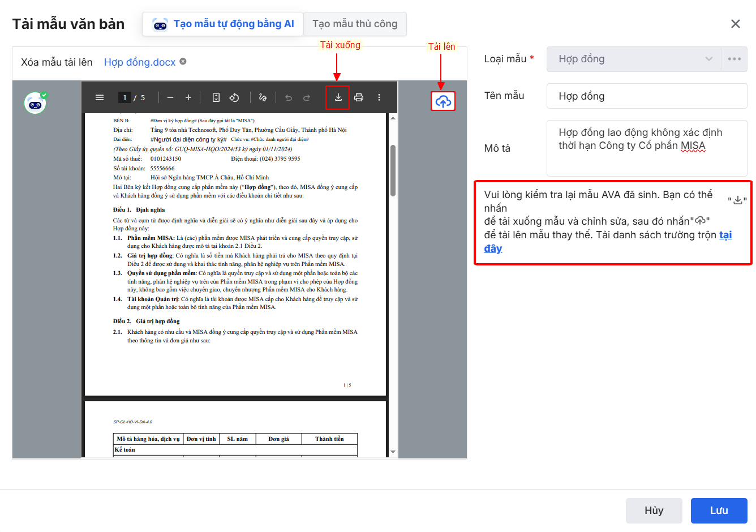Viewport: 756px width, 532px height.
Task: Click the Hủy button
Action: [654, 510]
